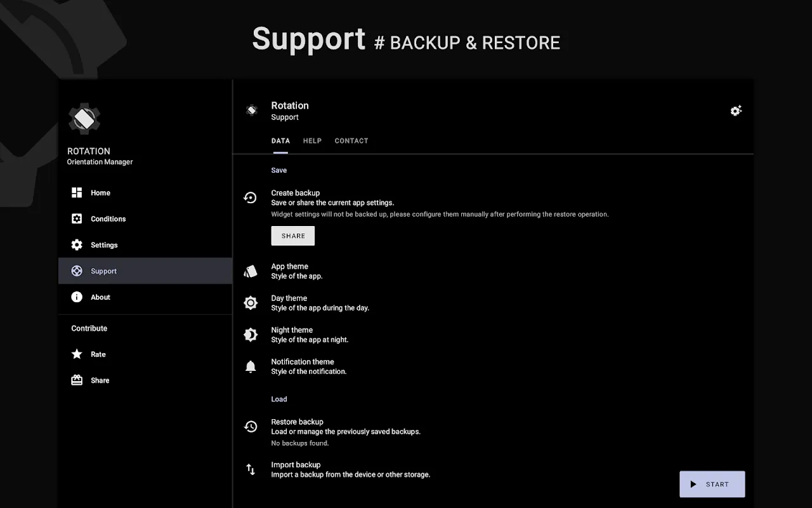Image resolution: width=812 pixels, height=508 pixels.
Task: Click the Day theme sun icon
Action: pos(251,303)
